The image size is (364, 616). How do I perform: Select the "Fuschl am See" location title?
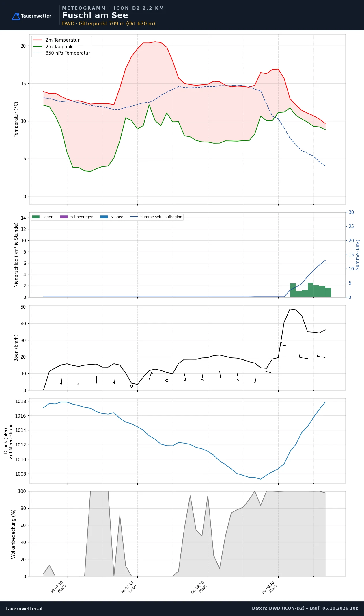point(95,15)
